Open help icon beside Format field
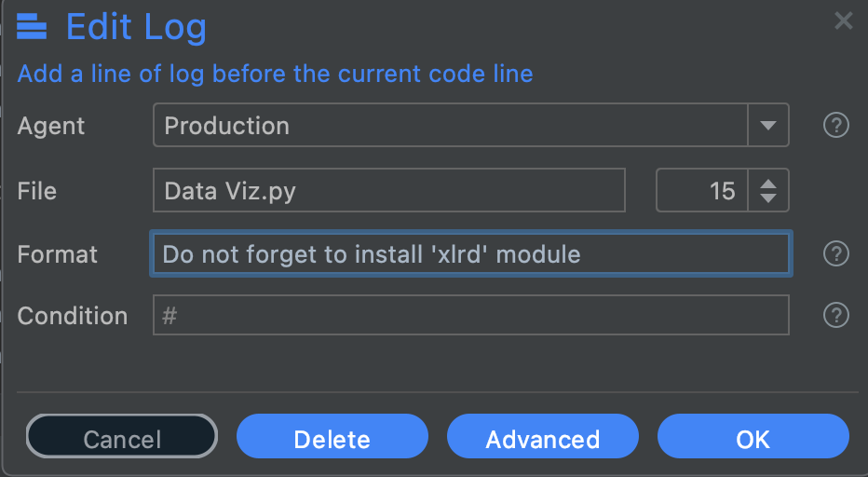 click(x=836, y=253)
